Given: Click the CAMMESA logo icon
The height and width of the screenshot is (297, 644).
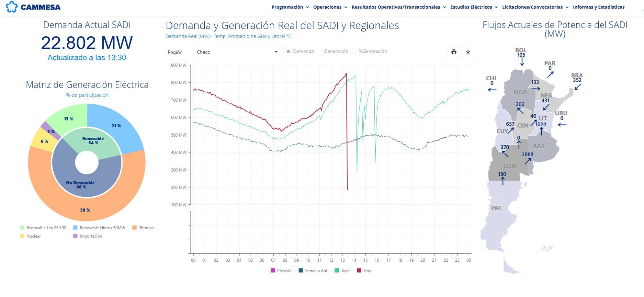Looking at the screenshot, I should tap(11, 7).
